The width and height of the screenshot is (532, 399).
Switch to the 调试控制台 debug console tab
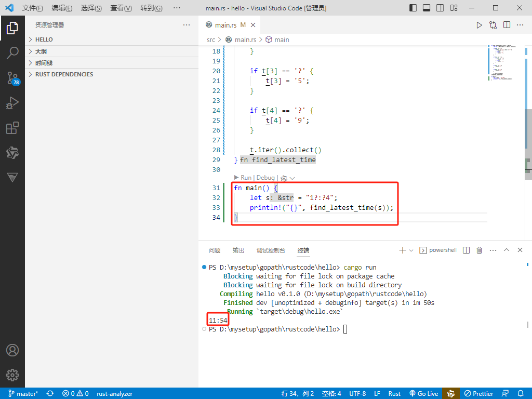coord(271,250)
